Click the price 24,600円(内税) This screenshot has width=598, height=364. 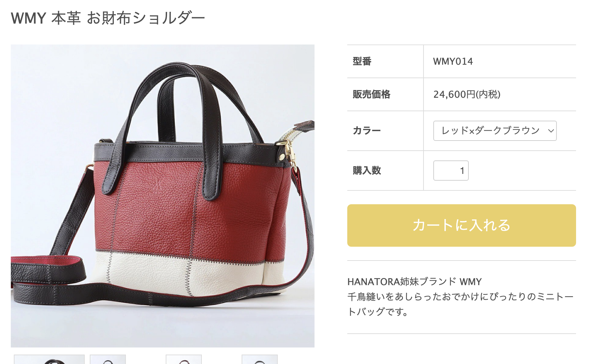[x=467, y=94]
